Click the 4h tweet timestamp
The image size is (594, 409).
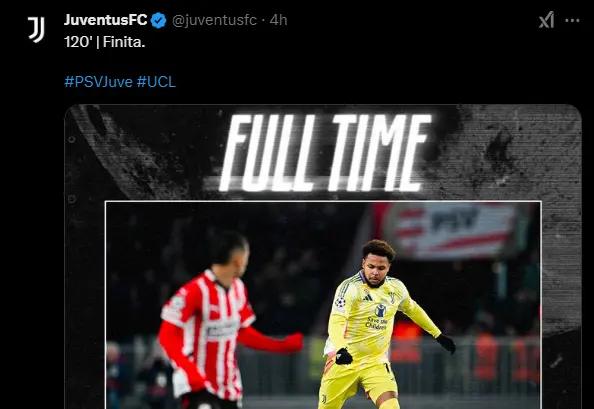coord(278,20)
